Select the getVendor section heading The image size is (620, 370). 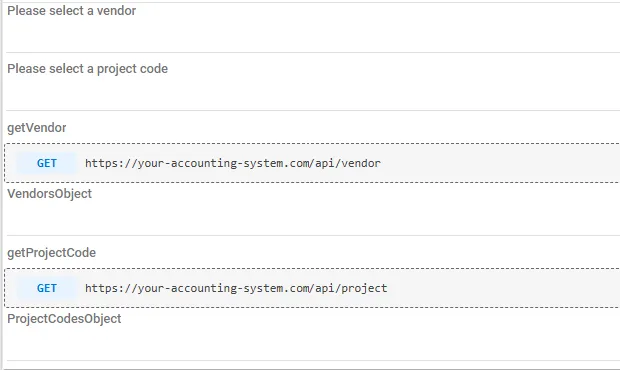point(37,128)
